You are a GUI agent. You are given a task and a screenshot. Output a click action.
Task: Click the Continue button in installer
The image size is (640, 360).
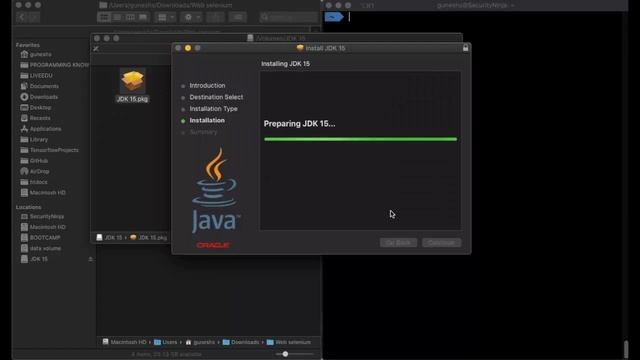[x=442, y=243]
